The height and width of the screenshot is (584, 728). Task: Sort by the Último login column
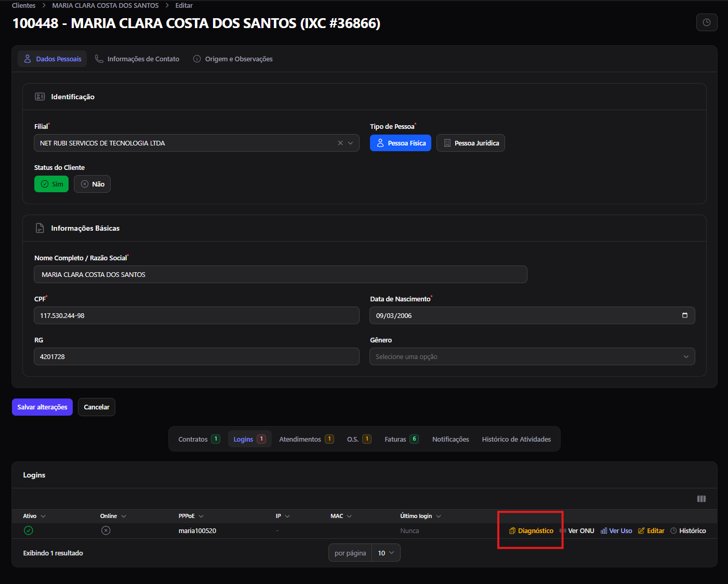click(421, 516)
